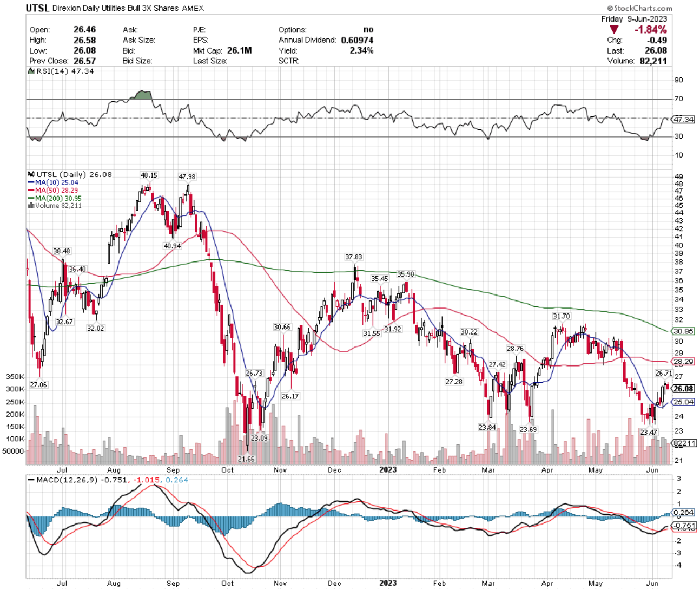Click the blue 25.04 tag on price axis
The image size is (700, 589).
pyautogui.click(x=684, y=402)
